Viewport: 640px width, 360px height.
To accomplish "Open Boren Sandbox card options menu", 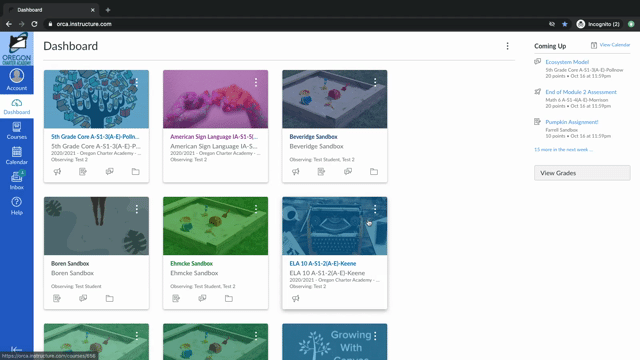I will point(137,209).
